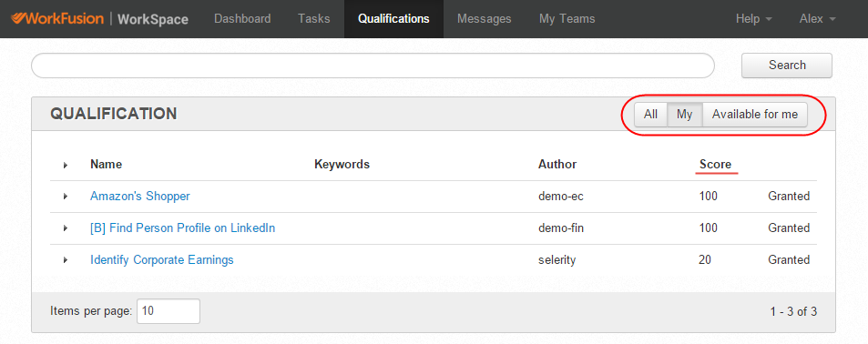Viewport: 868px width, 344px height.
Task: Open Identify Corporate Earnings link
Action: point(161,260)
